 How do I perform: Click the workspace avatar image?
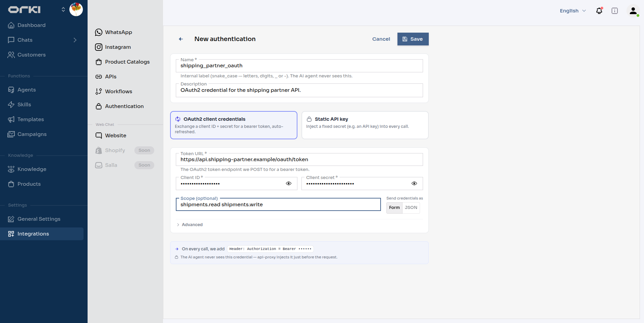[x=76, y=9]
